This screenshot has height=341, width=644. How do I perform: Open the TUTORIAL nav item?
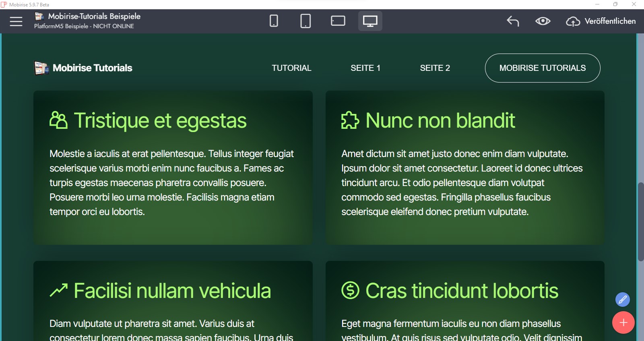(x=291, y=68)
